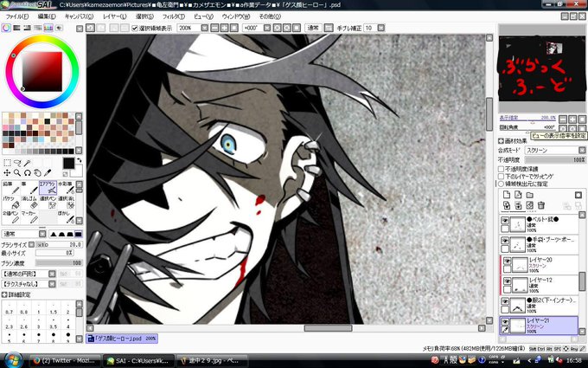588x368 pixels.
Task: Select the lasso selection tool
Action: (17, 163)
